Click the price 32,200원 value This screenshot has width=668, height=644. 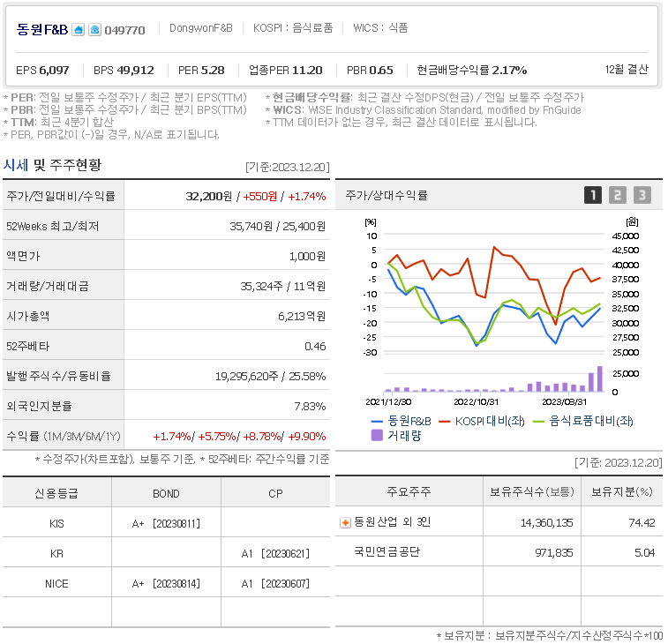[x=209, y=197]
